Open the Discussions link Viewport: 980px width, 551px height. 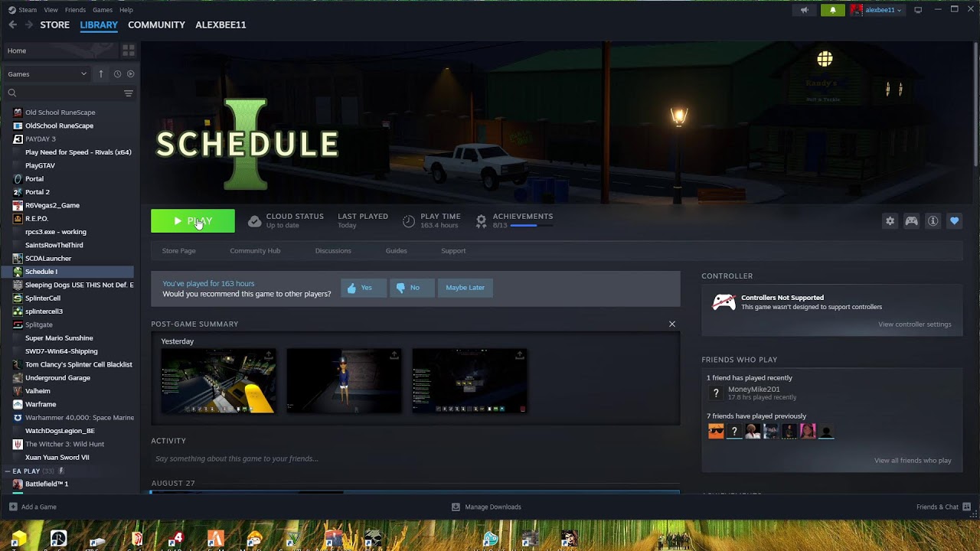tap(333, 251)
